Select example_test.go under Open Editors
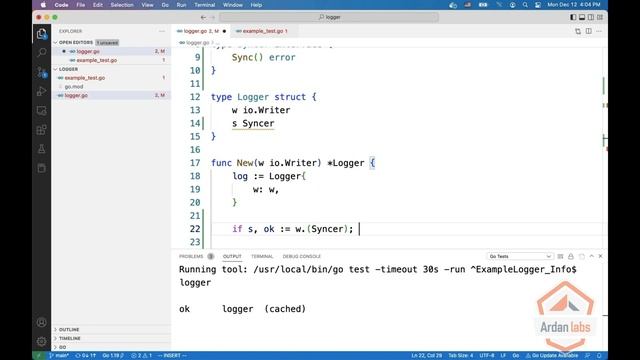This screenshot has width=640, height=360. (x=111, y=60)
